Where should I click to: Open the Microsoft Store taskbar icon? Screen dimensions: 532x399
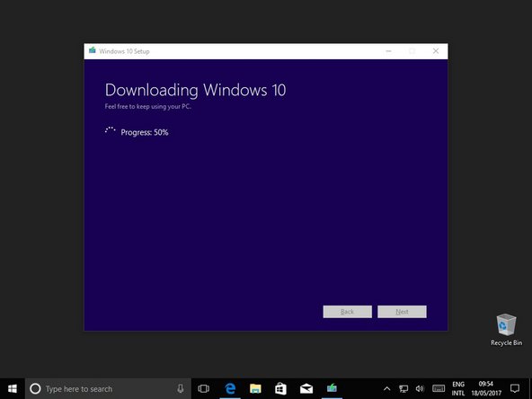coord(280,389)
